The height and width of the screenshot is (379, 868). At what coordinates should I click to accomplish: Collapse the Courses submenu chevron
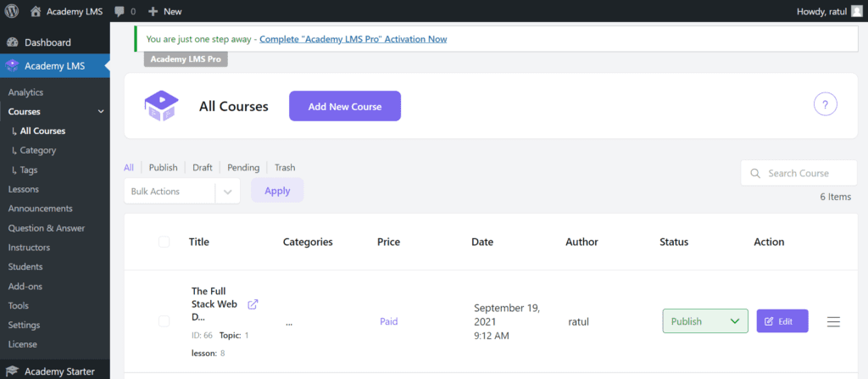pyautogui.click(x=101, y=112)
